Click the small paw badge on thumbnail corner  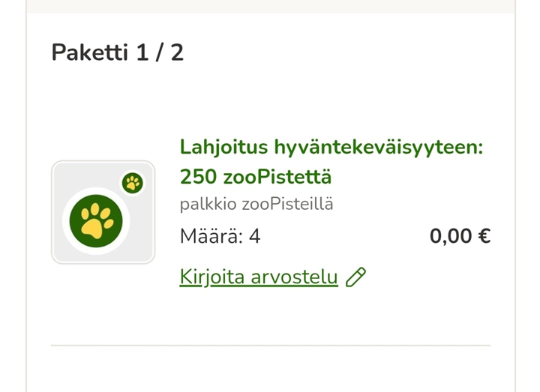133,182
